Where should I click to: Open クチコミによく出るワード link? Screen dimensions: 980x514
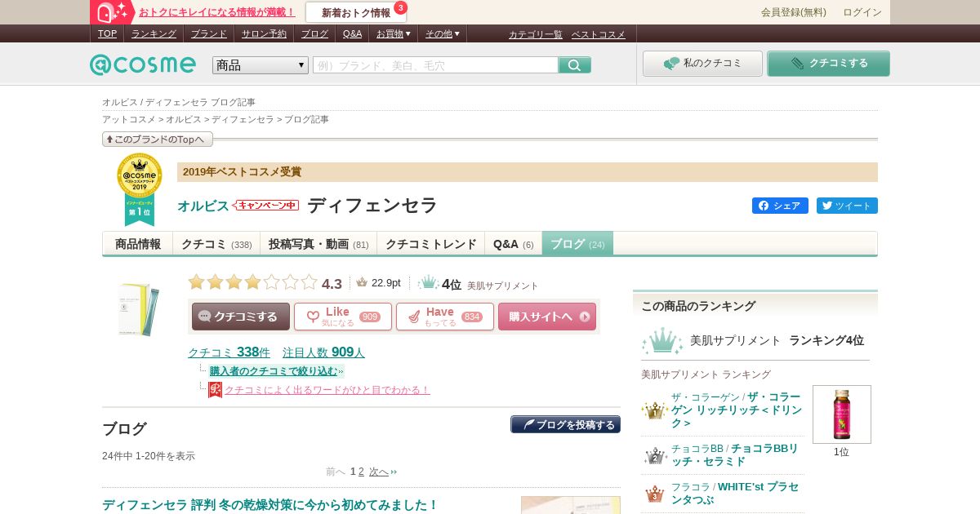(x=327, y=390)
